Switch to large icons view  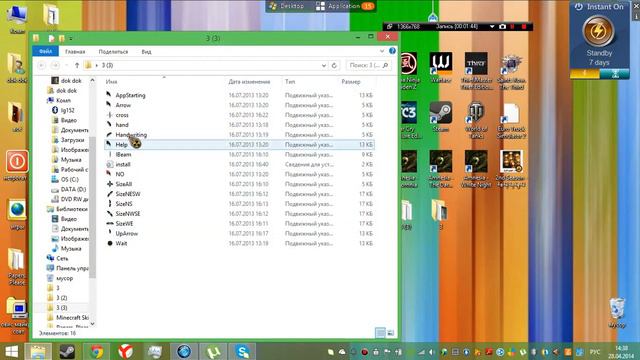pyautogui.click(x=391, y=333)
